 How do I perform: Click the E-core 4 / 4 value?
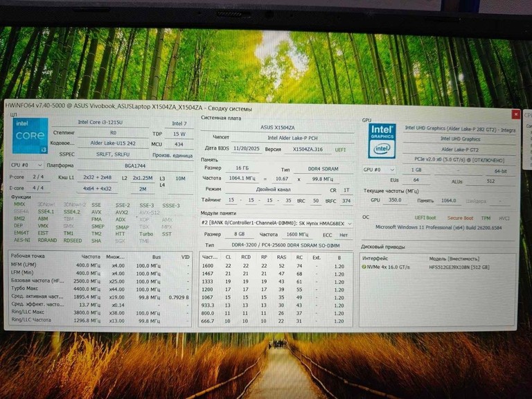pyautogui.click(x=38, y=188)
